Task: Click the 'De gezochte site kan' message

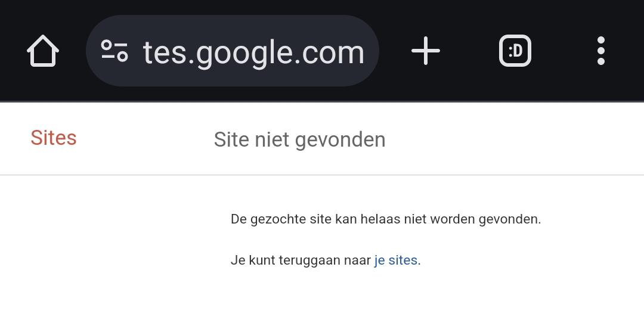Action: tap(386, 219)
